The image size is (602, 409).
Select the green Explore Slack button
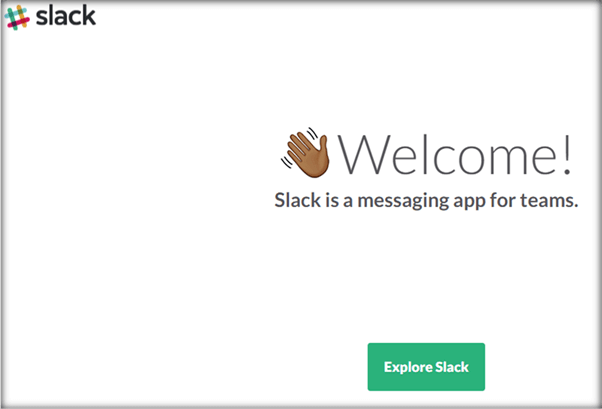[426, 367]
